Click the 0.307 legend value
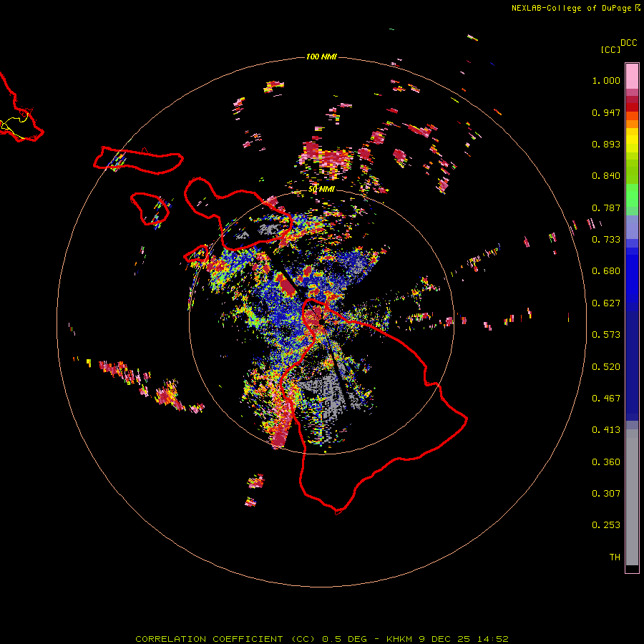Screen dimensions: 644x644 point(606,494)
